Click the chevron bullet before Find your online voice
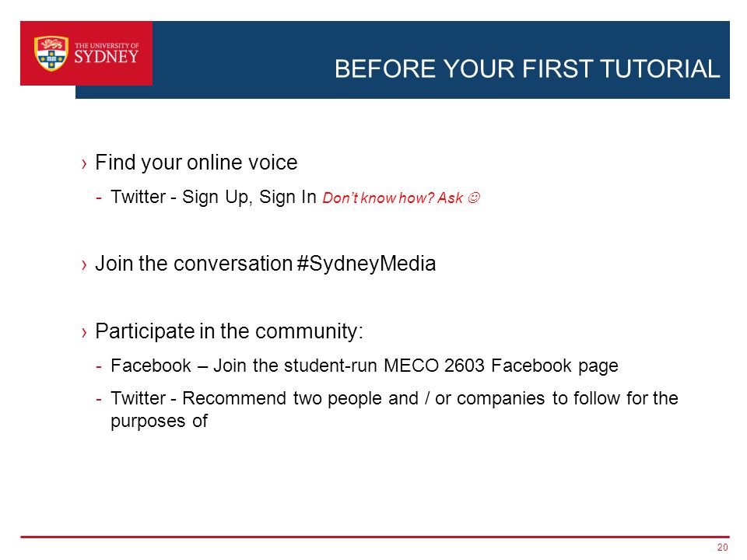 [x=84, y=164]
